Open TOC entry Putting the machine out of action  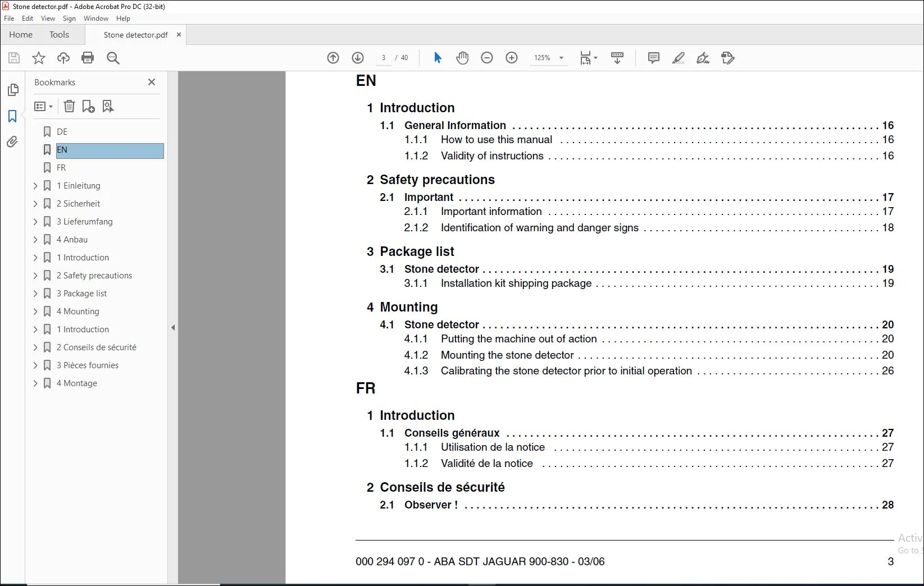(x=519, y=339)
